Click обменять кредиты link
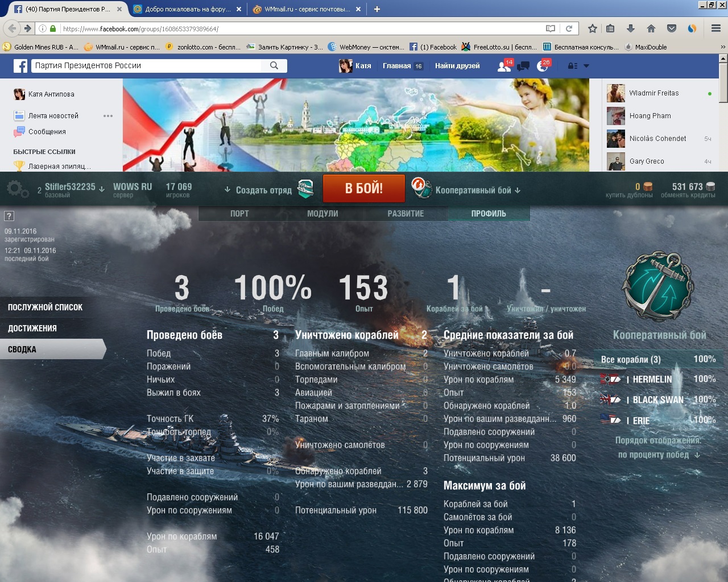728x582 pixels. [688, 196]
